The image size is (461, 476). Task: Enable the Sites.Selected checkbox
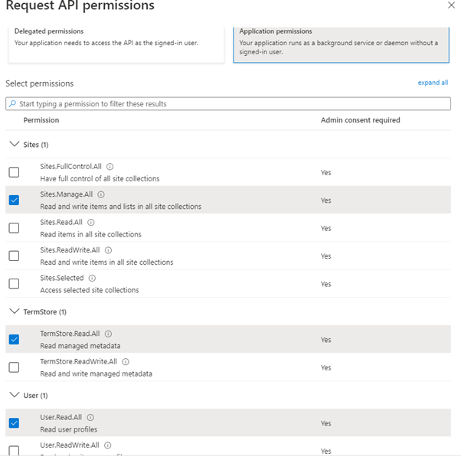pyautogui.click(x=14, y=284)
